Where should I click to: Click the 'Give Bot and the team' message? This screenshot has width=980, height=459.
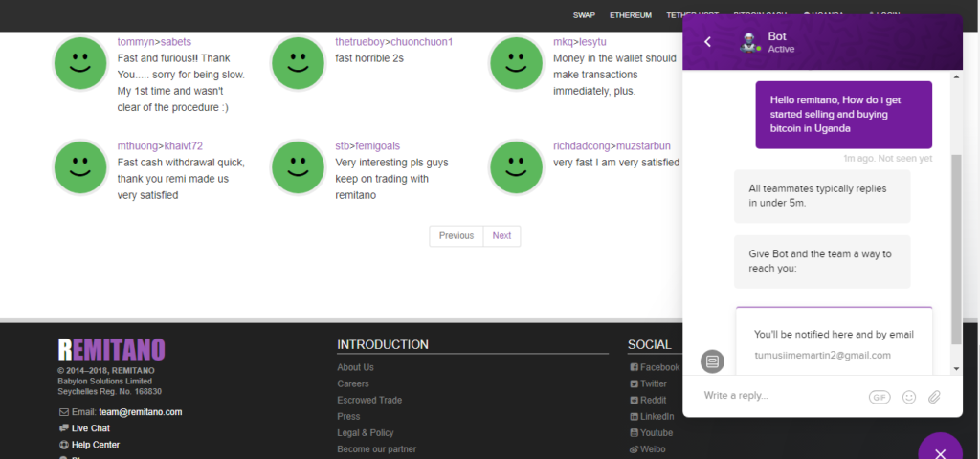pyautogui.click(x=822, y=262)
